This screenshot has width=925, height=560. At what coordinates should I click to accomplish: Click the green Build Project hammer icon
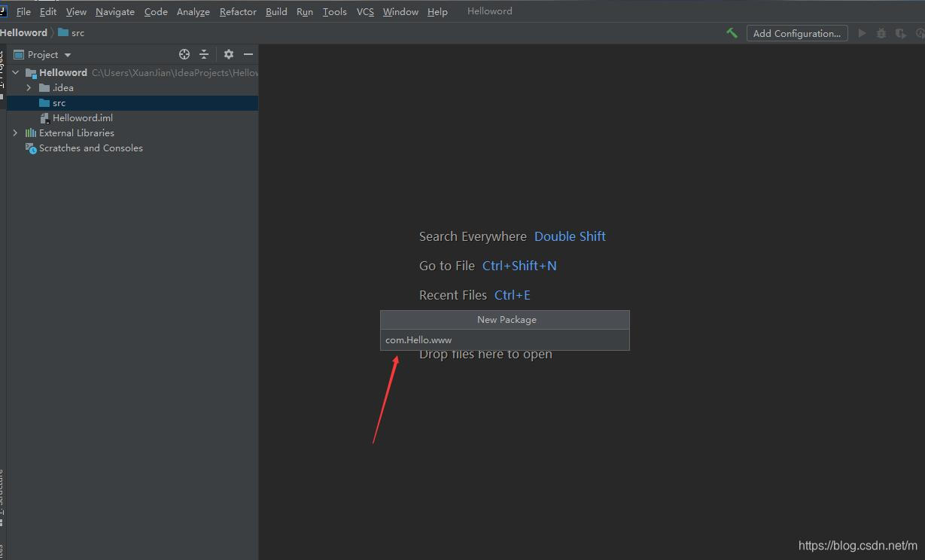tap(732, 33)
